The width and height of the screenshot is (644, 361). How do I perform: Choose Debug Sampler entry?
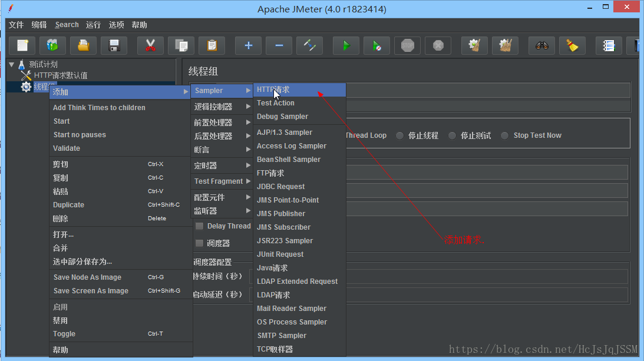coord(299,117)
